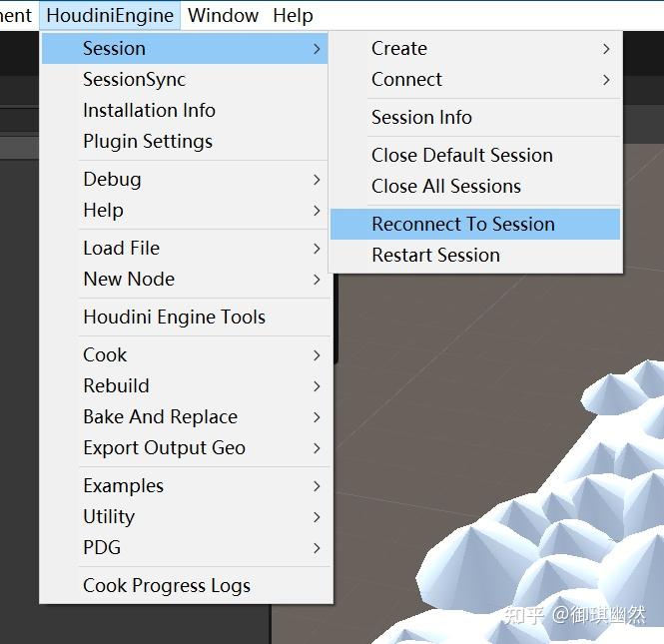Choose Close Default Session
The height and width of the screenshot is (644, 664).
461,155
